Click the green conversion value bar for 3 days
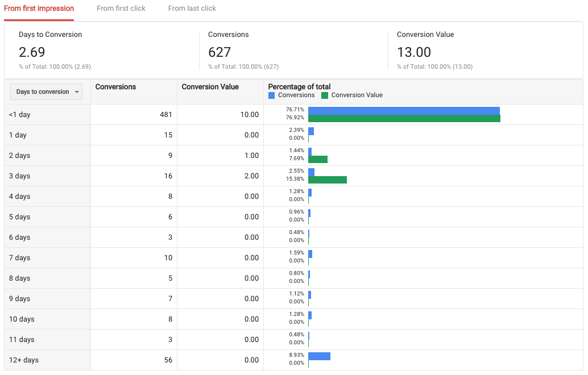 tap(327, 180)
